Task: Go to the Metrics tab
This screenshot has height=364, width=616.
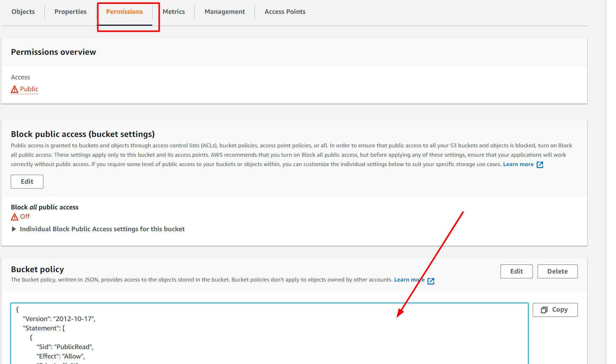Action: coord(173,12)
